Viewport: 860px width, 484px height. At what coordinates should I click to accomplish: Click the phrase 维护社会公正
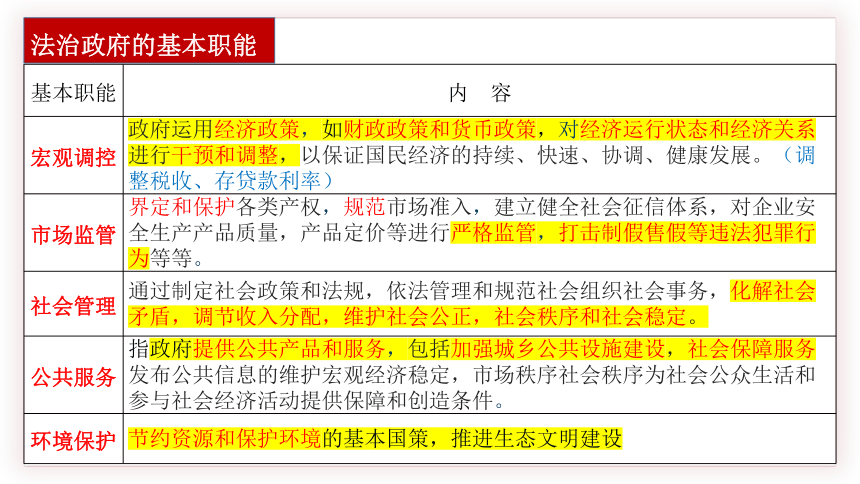[408, 317]
